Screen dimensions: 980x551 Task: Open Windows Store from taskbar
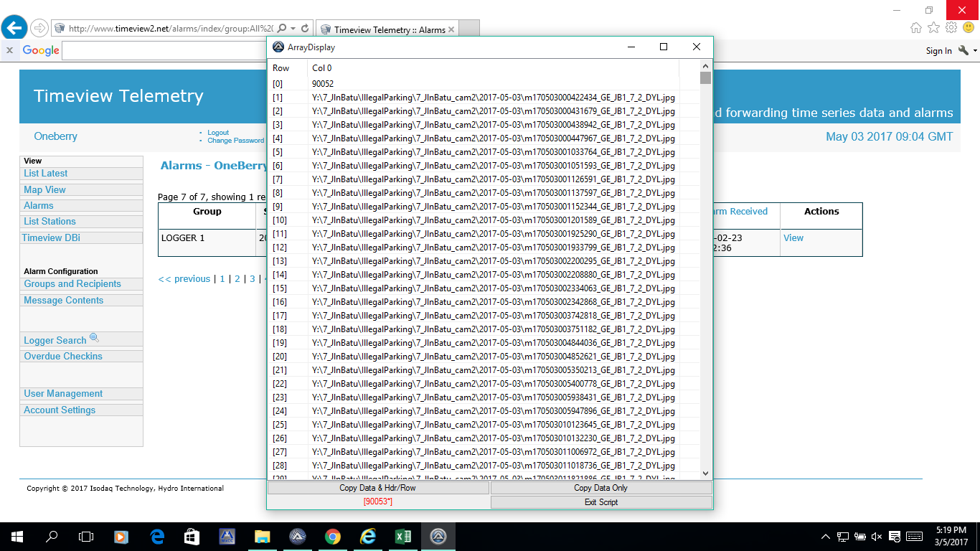click(x=192, y=536)
